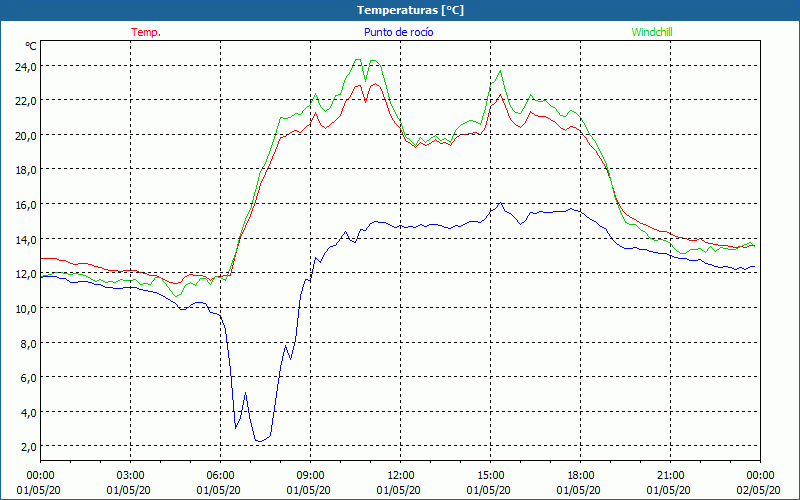Click the 18,0 y-axis value
Screen dimensions: 800x500
26,170
